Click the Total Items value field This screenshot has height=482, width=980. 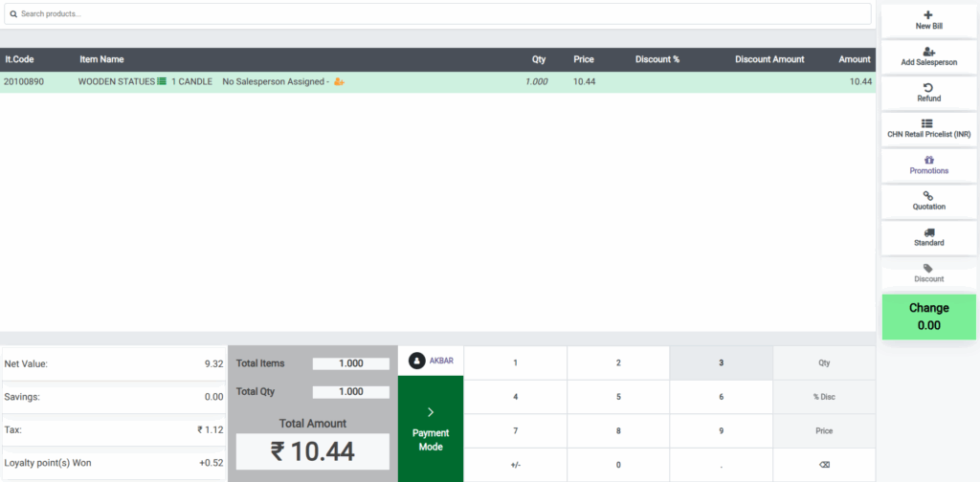click(350, 364)
